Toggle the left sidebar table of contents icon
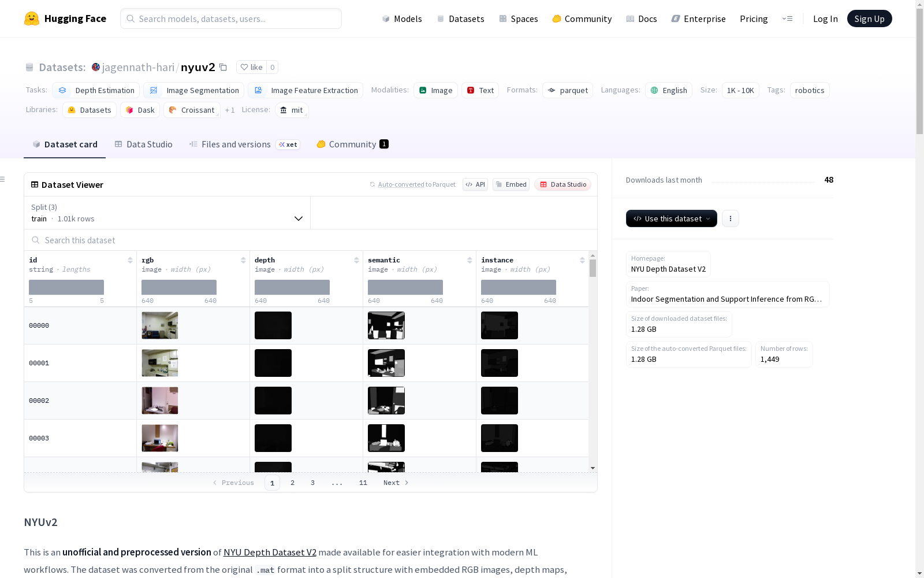Image resolution: width=924 pixels, height=578 pixels. click(2, 179)
